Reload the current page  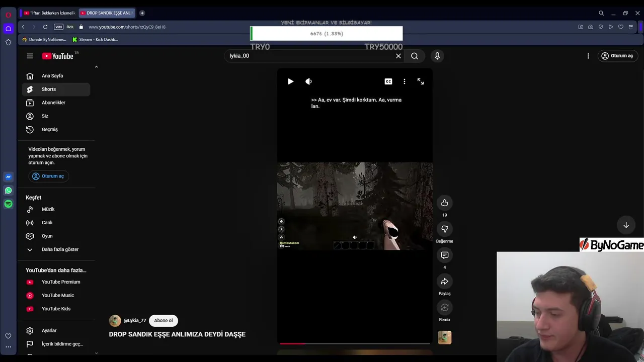(x=45, y=27)
